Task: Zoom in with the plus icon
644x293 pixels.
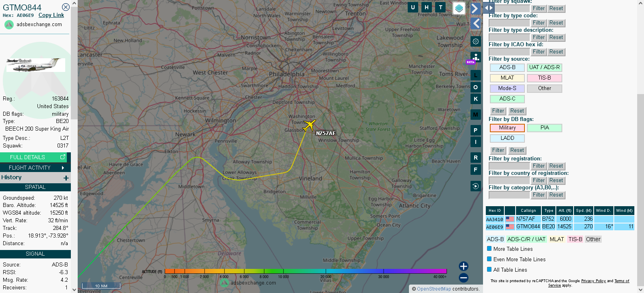Action: point(464,266)
